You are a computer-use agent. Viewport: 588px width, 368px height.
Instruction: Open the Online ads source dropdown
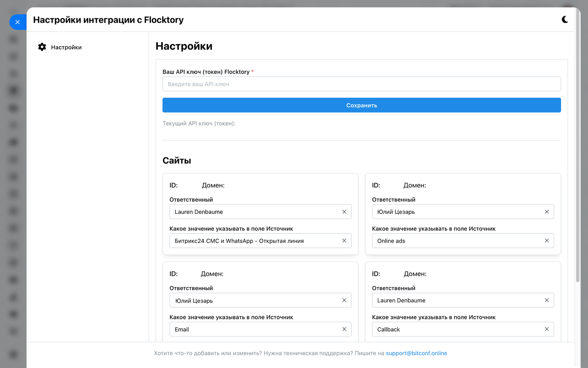(456, 241)
